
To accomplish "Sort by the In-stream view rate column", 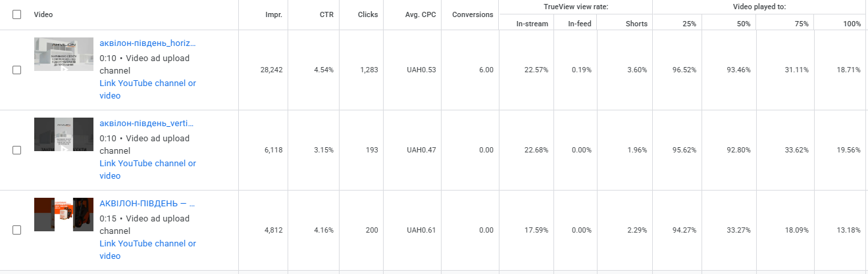I will point(532,24).
